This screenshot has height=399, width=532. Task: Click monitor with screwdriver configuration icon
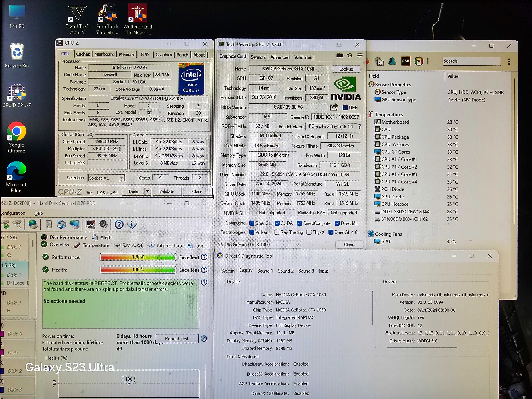pyautogui.click(x=90, y=224)
